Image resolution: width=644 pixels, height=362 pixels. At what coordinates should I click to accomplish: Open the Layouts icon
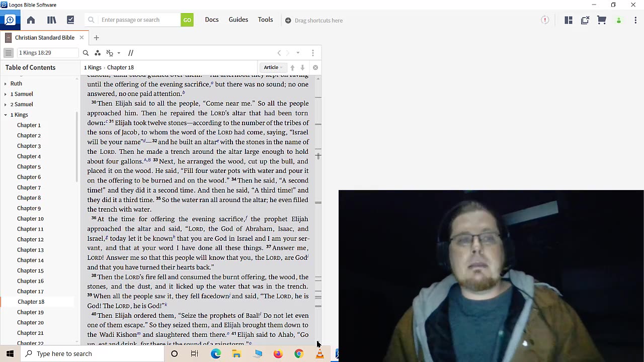(569, 20)
